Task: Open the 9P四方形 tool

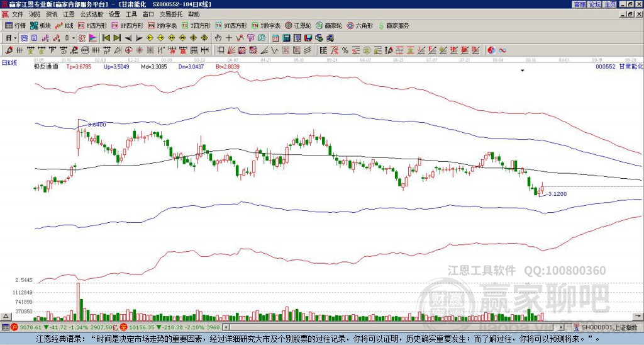Action: [x=127, y=25]
